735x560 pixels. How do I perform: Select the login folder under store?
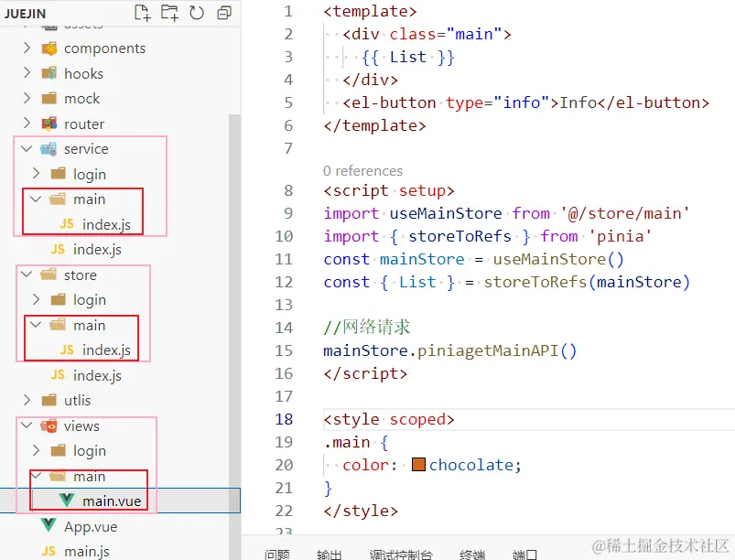(x=90, y=300)
